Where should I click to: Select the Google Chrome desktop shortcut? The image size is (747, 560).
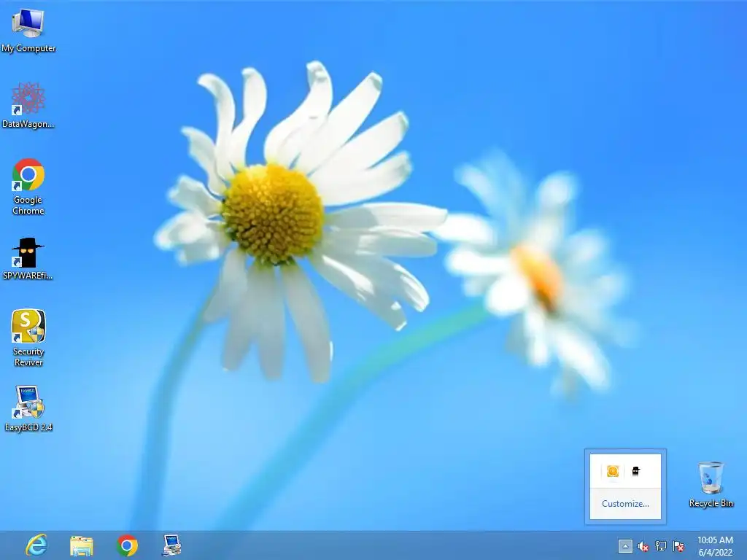pos(28,186)
